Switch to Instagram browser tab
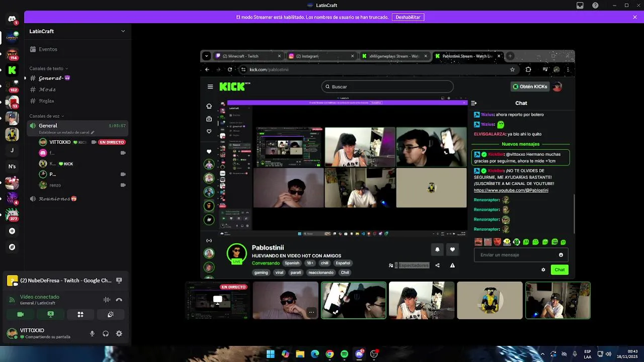 point(322,56)
